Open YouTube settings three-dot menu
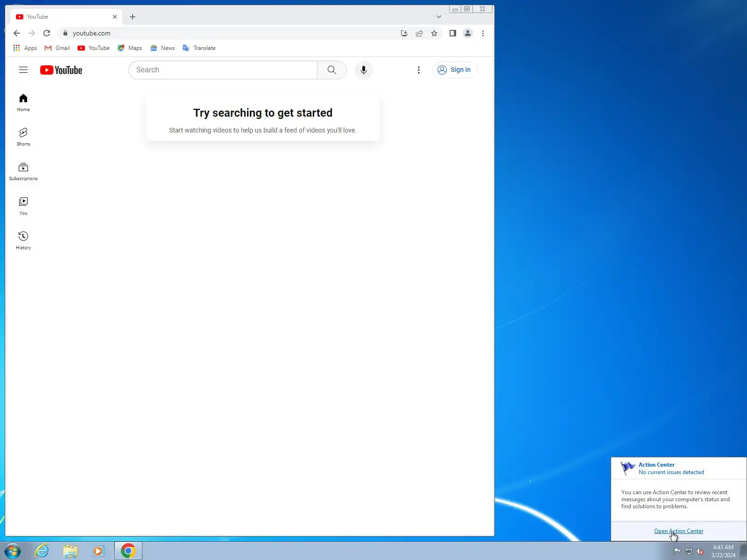Viewport: 747px width, 560px height. pos(419,70)
